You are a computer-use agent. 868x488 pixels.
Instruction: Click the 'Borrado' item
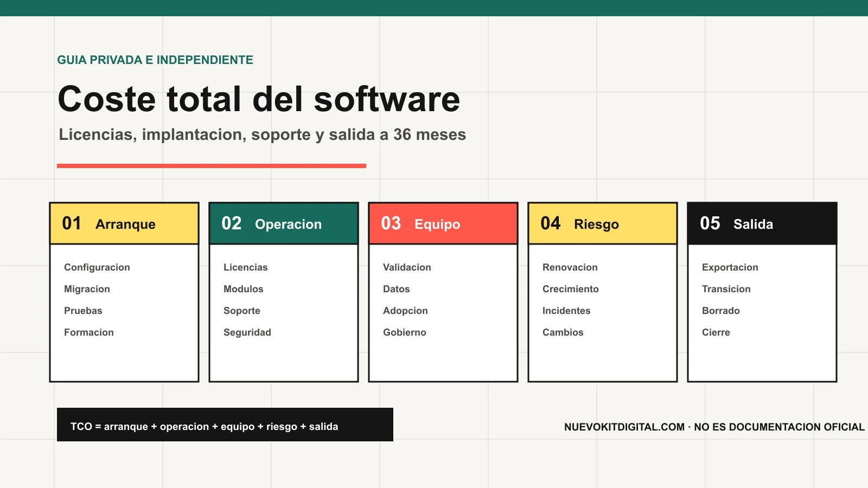pyautogui.click(x=721, y=311)
